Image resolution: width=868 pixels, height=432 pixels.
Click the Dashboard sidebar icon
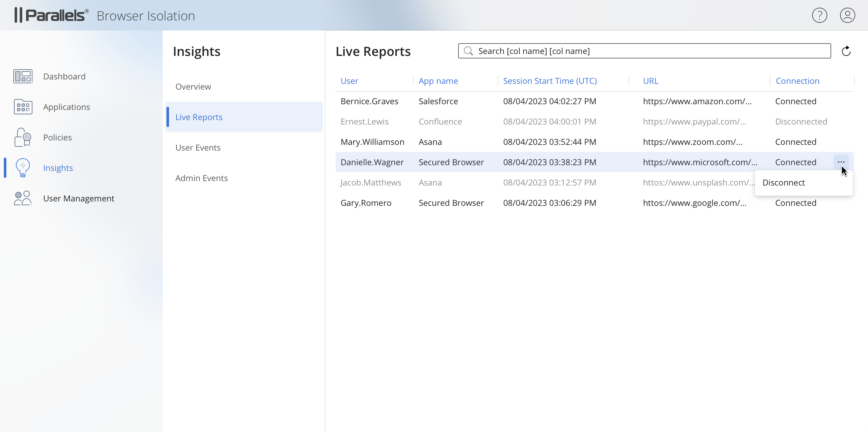(x=23, y=76)
